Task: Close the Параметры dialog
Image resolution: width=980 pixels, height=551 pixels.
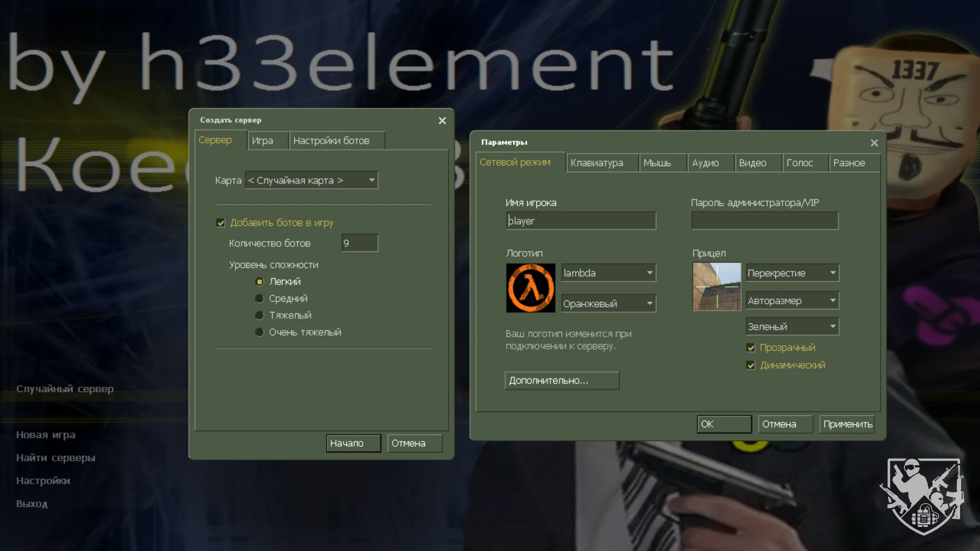Action: click(x=874, y=142)
